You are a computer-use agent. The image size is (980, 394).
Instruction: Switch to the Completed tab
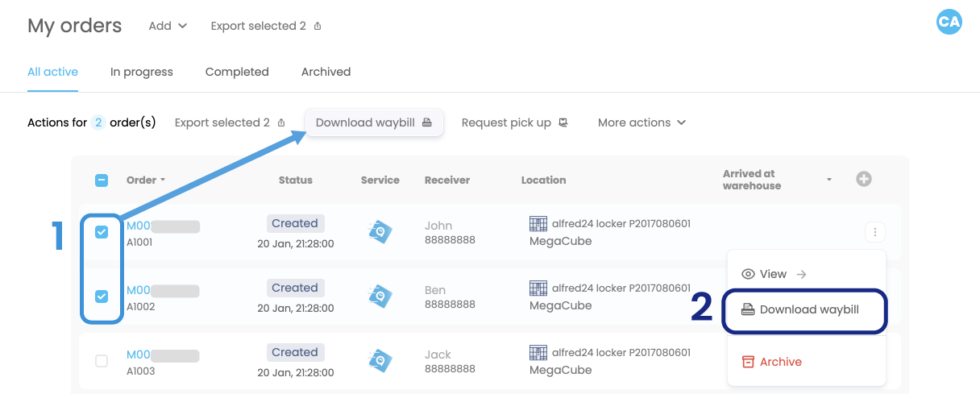(237, 72)
